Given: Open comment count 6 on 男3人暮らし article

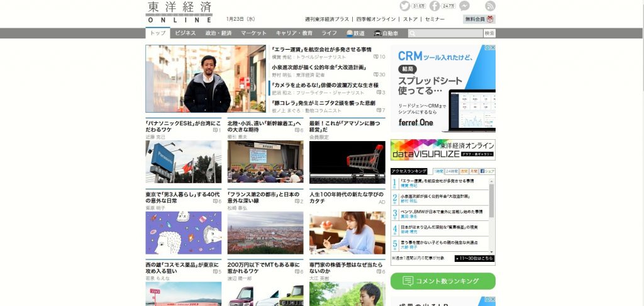Looking at the screenshot, I should pyautogui.click(x=217, y=201).
